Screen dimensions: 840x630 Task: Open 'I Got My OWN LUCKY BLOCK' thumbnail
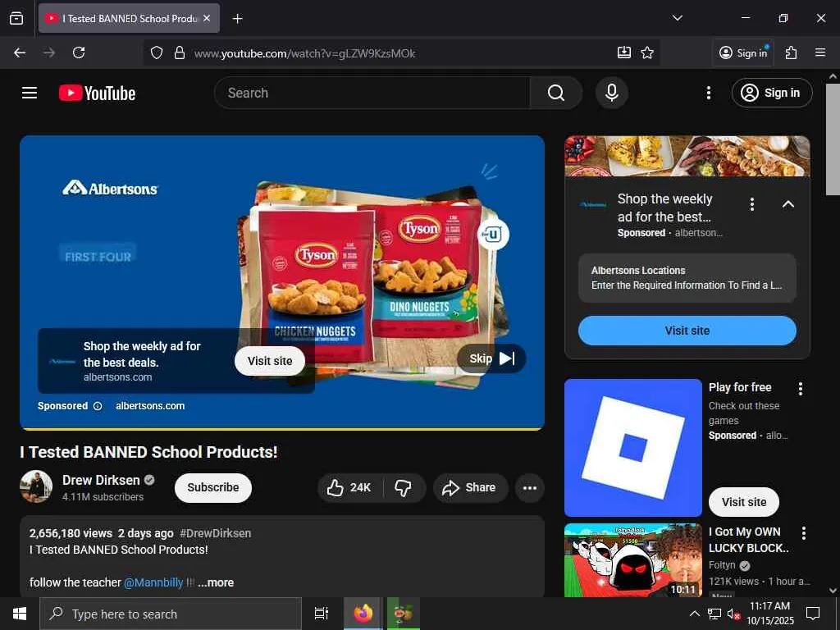[632, 560]
